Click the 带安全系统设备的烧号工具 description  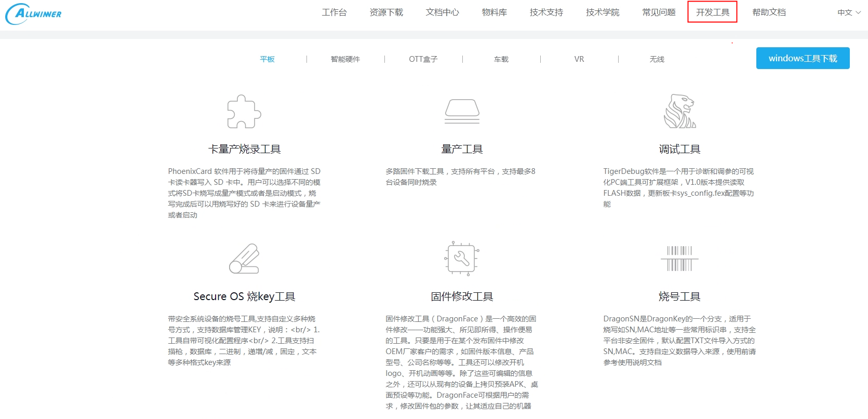coord(244,341)
